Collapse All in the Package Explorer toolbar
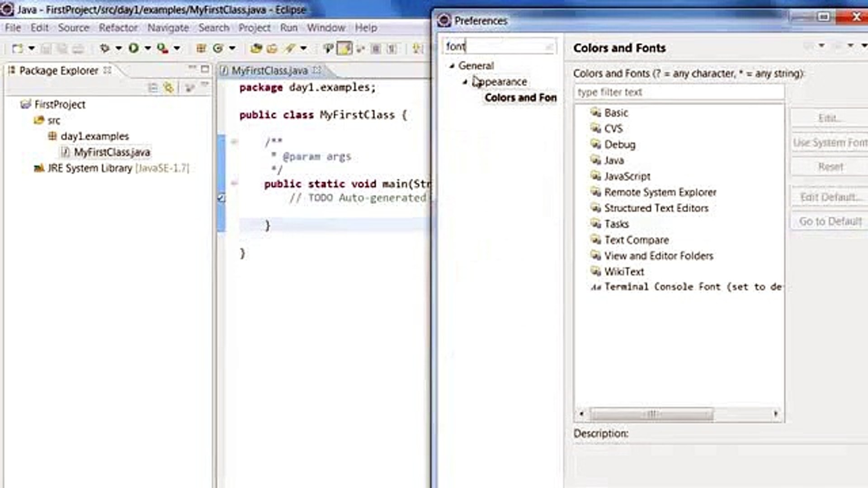 click(152, 87)
